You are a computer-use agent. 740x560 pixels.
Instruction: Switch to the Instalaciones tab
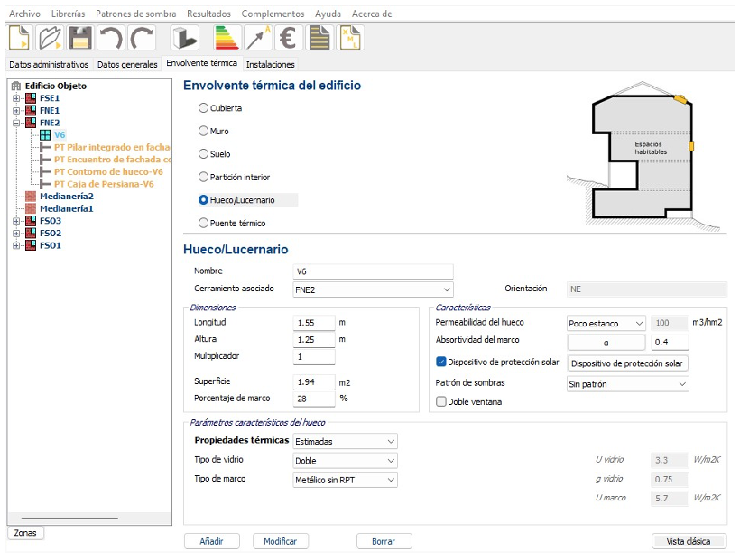270,65
